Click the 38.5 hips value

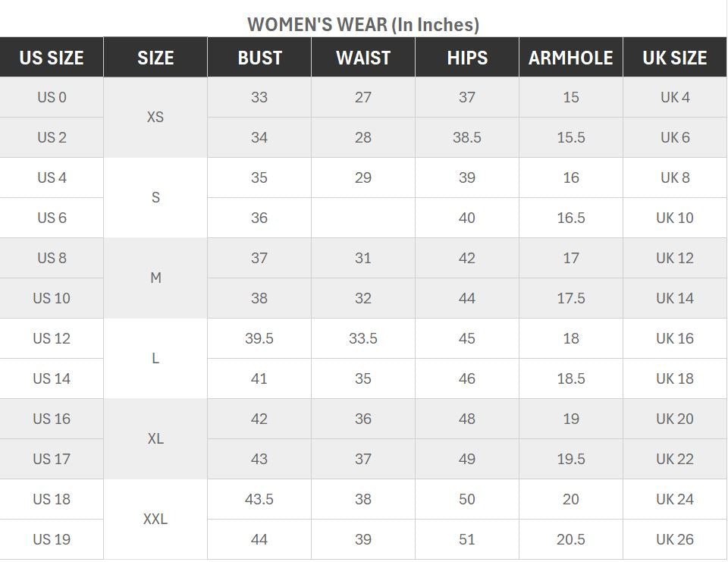[x=467, y=137]
